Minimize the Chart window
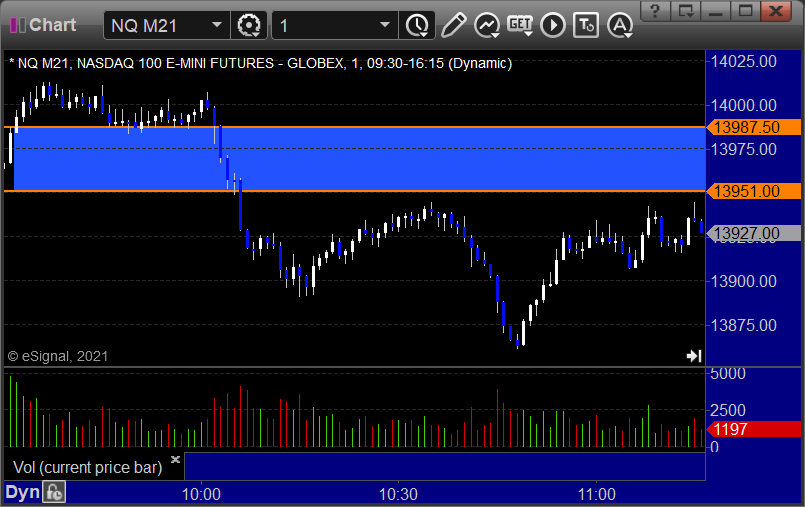Image resolution: width=805 pixels, height=507 pixels. pyautogui.click(x=716, y=11)
